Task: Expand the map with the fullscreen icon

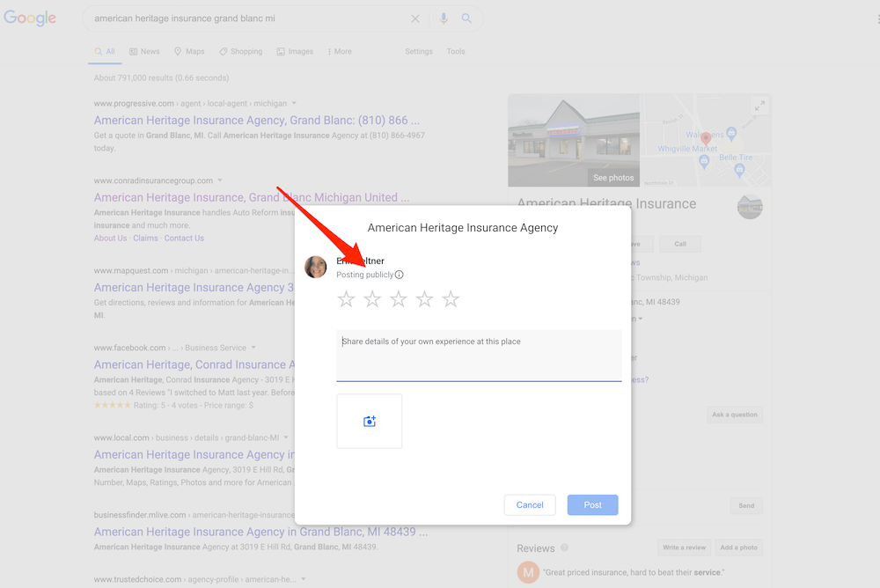Action: coord(759,106)
